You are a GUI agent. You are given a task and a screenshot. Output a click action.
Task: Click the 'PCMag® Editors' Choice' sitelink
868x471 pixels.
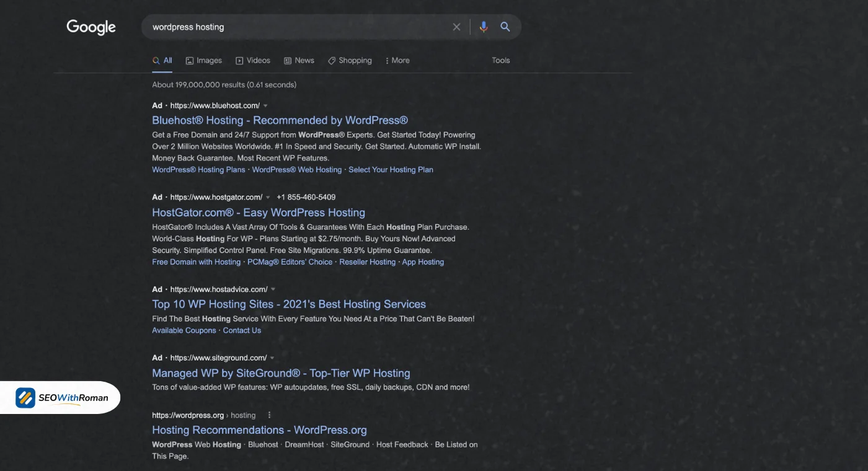click(x=290, y=262)
